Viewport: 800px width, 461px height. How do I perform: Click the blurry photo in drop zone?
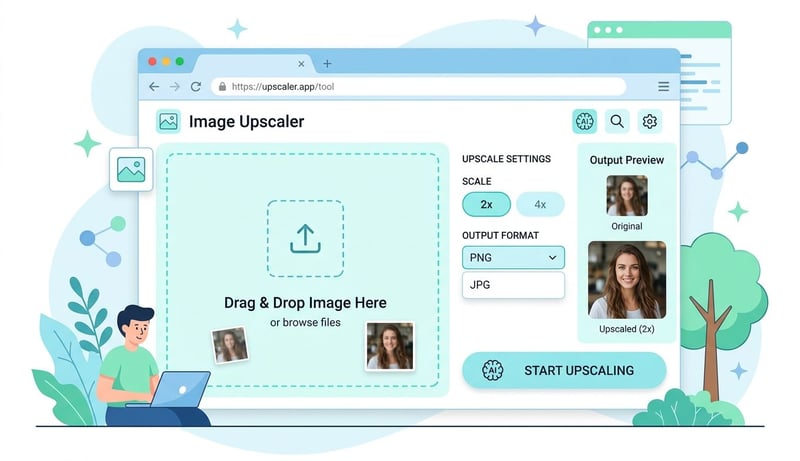click(x=230, y=345)
